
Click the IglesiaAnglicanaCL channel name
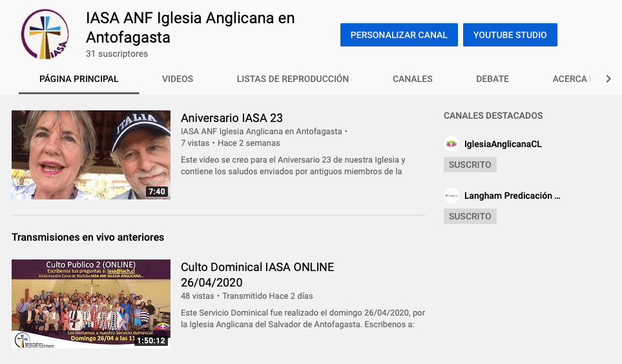coord(503,144)
